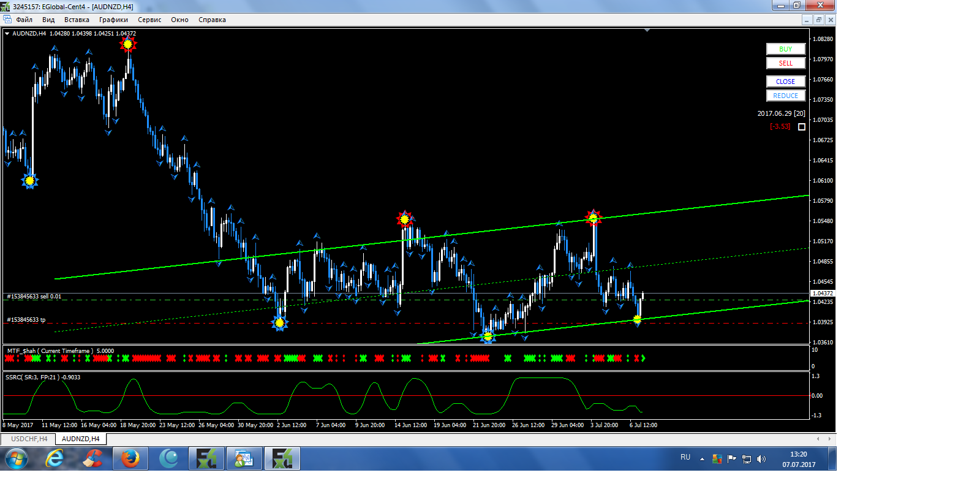Open the Сервис menu

pyautogui.click(x=149, y=20)
